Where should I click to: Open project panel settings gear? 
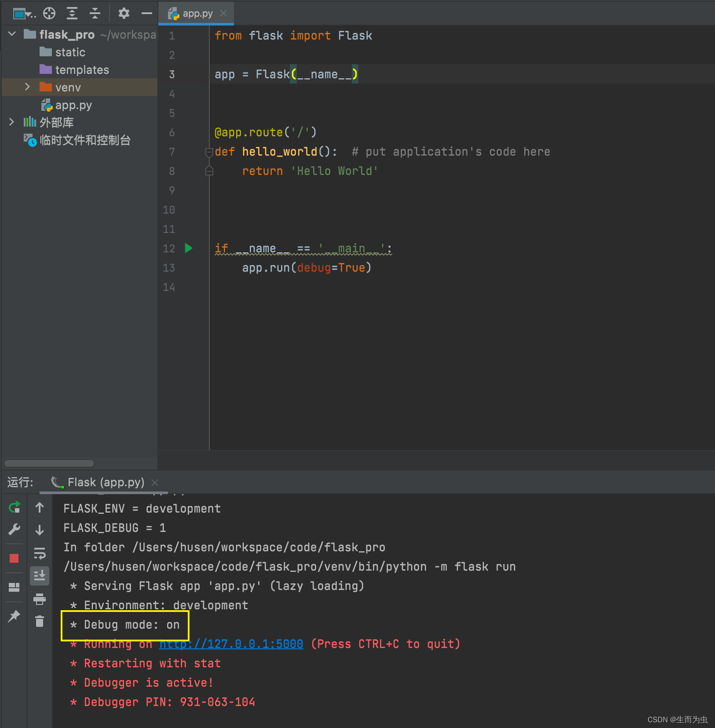pos(124,14)
